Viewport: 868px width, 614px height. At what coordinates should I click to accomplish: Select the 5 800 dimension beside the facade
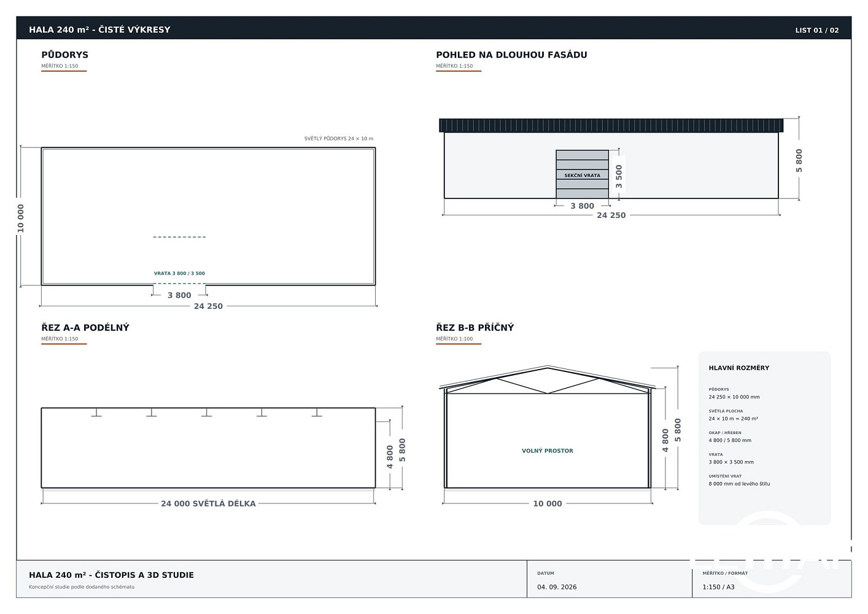point(799,160)
